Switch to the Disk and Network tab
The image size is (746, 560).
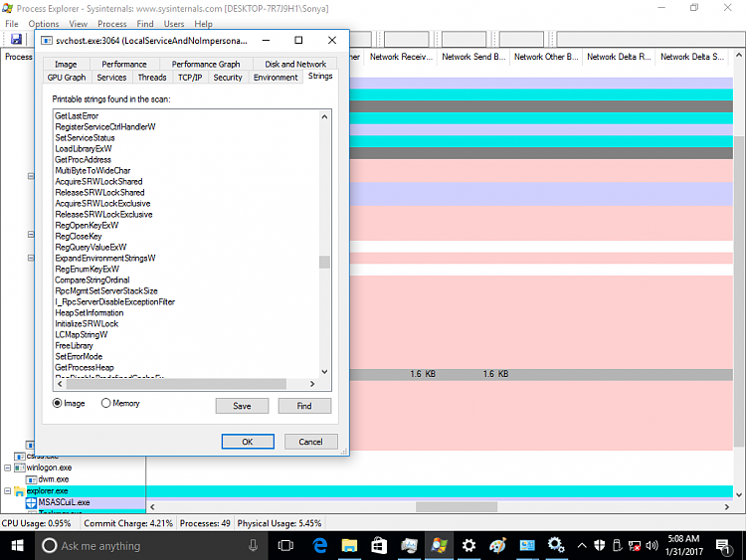(295, 65)
